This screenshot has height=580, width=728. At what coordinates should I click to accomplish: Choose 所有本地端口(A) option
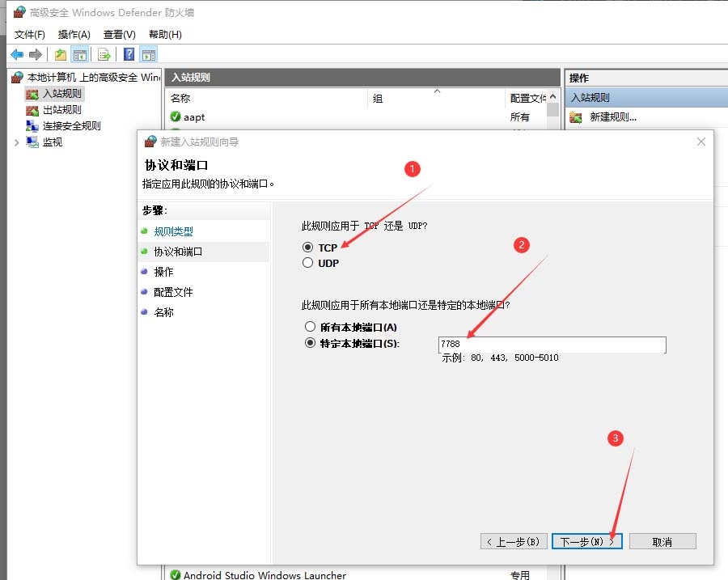pos(310,327)
